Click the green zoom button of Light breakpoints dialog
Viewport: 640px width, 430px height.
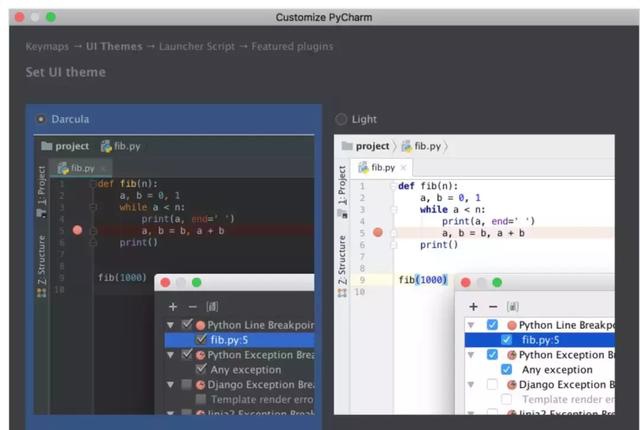[497, 282]
